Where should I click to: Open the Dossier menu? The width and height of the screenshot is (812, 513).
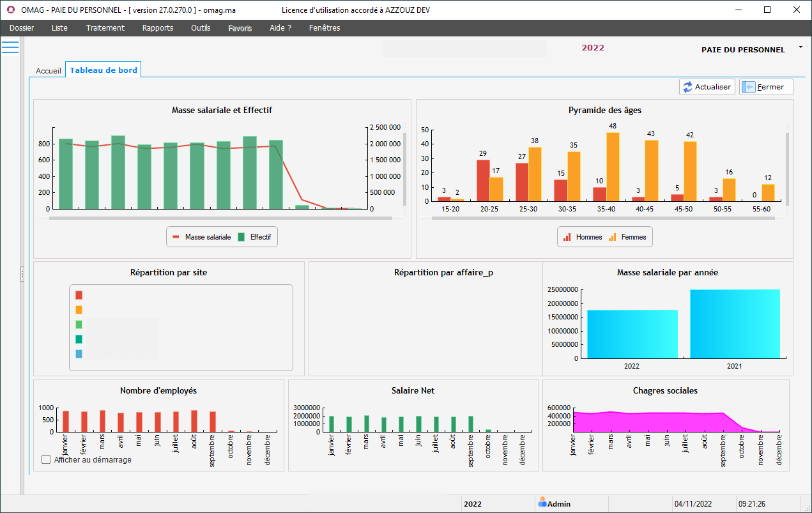click(22, 28)
